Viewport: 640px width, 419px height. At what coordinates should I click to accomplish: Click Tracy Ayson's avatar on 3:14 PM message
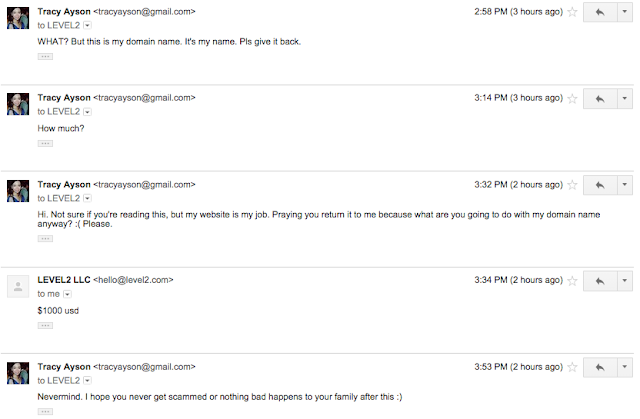pyautogui.click(x=17, y=103)
